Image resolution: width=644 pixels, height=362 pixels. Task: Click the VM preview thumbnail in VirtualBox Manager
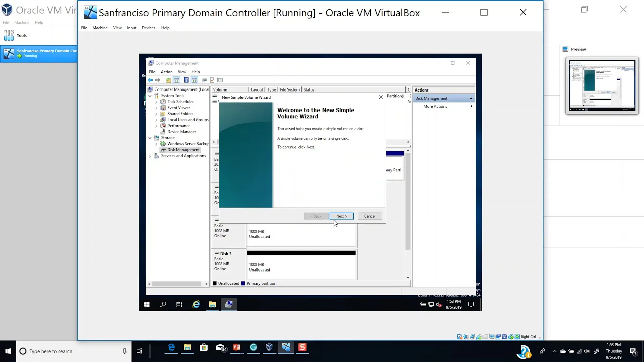[x=602, y=86]
